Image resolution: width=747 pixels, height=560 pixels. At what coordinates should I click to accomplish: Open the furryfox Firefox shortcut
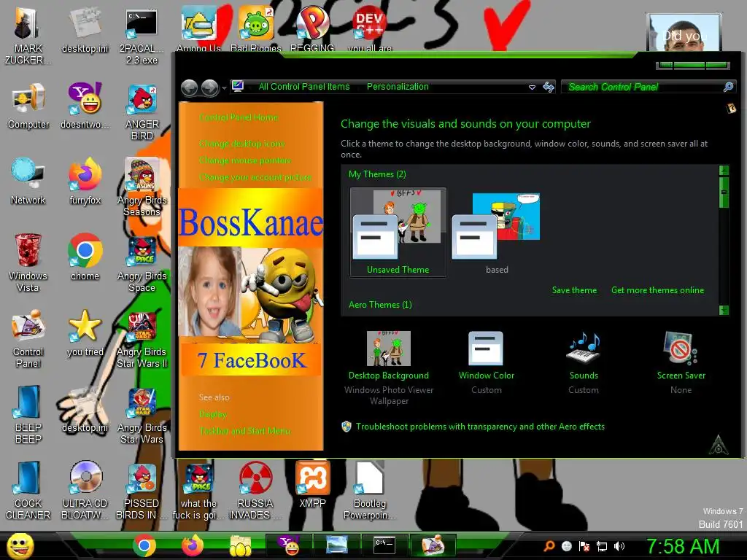click(85, 182)
